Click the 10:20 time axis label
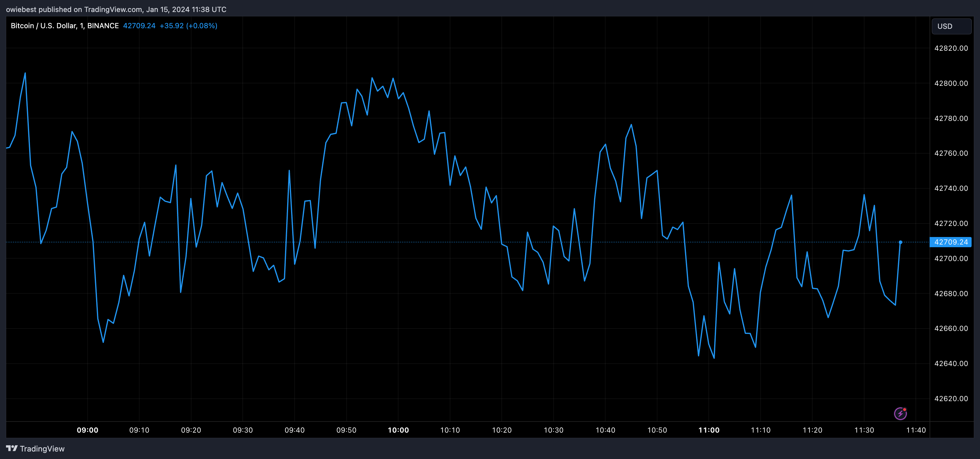This screenshot has width=980, height=459. click(x=502, y=430)
